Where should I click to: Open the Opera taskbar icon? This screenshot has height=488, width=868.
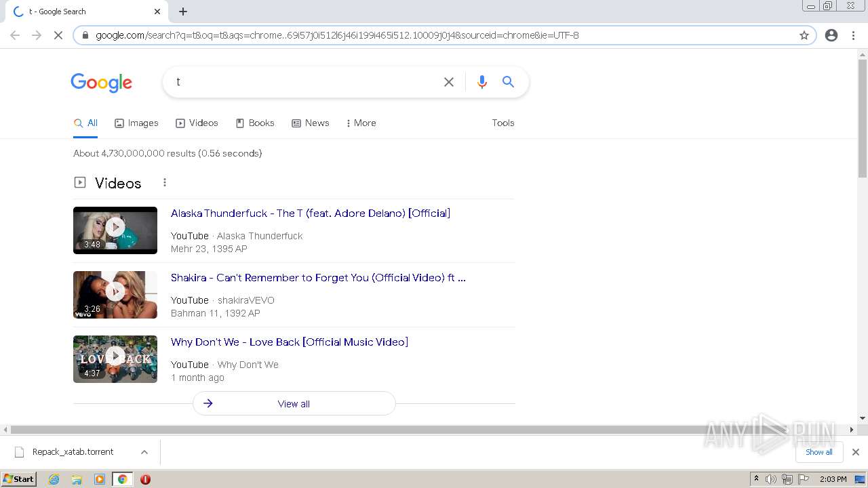click(145, 479)
